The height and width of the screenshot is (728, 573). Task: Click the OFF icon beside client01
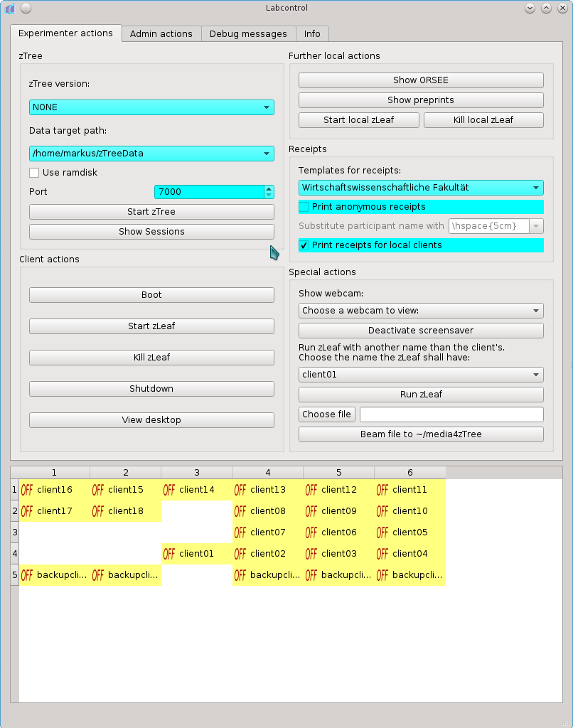tap(169, 554)
